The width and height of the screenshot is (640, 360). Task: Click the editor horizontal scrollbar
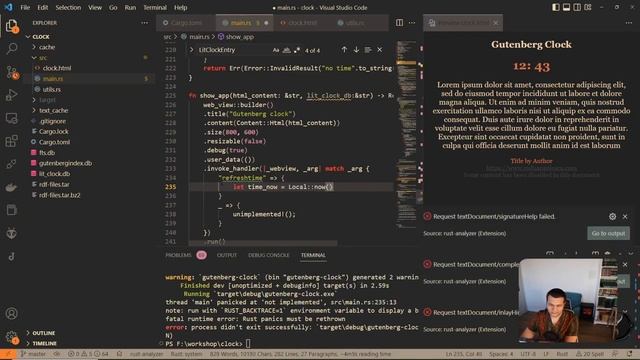263,243
